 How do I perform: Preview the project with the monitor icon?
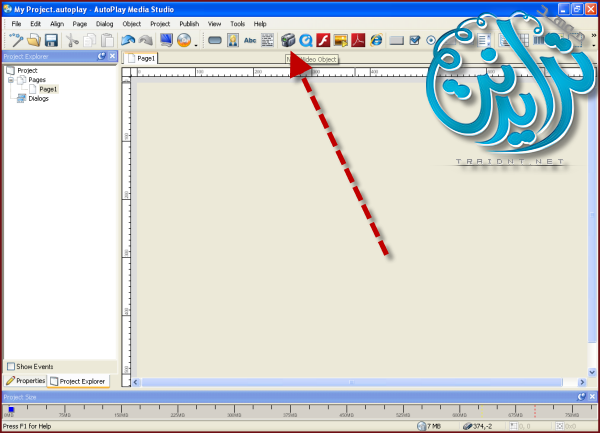[x=166, y=40]
